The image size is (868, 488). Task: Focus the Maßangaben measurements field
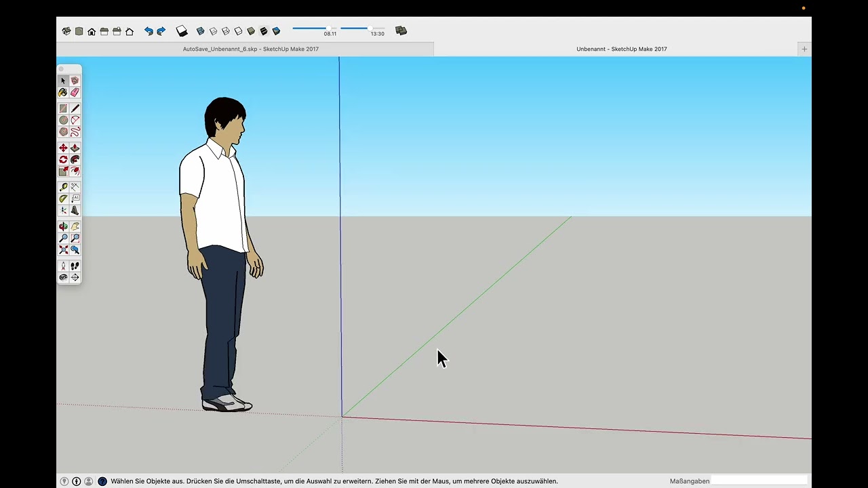tap(761, 481)
